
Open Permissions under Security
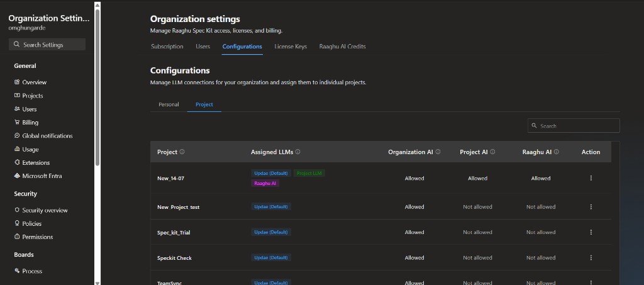[x=37, y=237]
